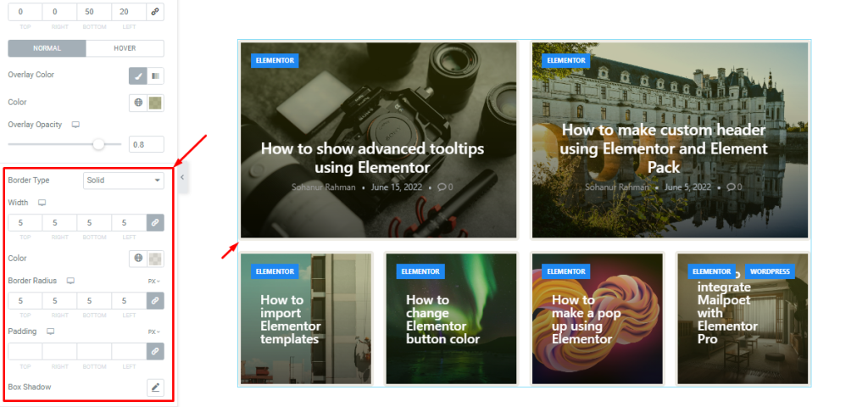Open the Border Type dropdown
The width and height of the screenshot is (868, 407).
tap(124, 181)
